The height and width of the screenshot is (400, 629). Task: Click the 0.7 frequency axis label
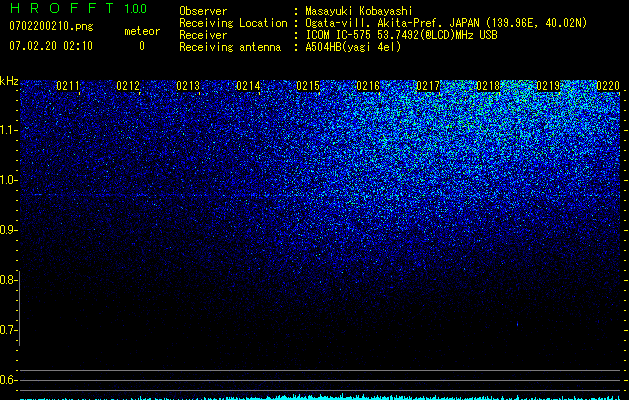tap(8, 330)
